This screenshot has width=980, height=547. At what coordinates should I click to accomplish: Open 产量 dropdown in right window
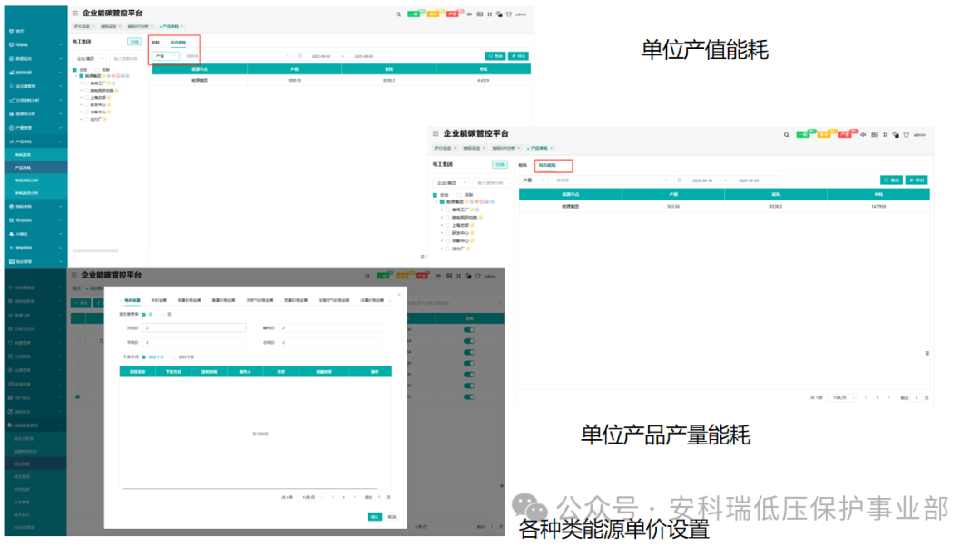click(534, 180)
